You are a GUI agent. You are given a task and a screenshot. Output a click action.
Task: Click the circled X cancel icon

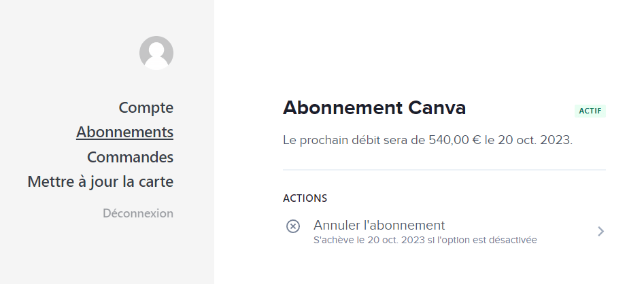[x=293, y=226]
